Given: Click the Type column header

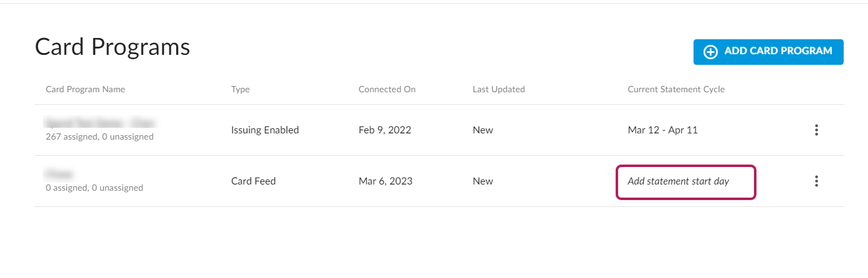Looking at the screenshot, I should click(241, 89).
